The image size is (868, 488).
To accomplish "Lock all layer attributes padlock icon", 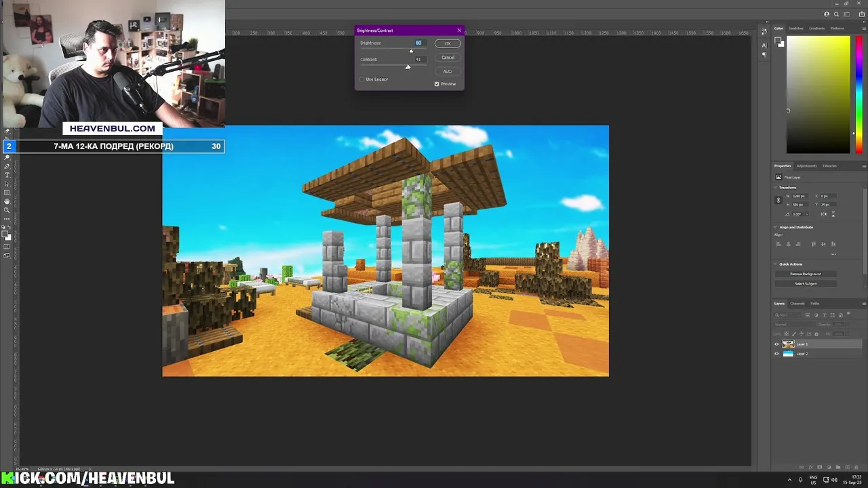I will (816, 333).
